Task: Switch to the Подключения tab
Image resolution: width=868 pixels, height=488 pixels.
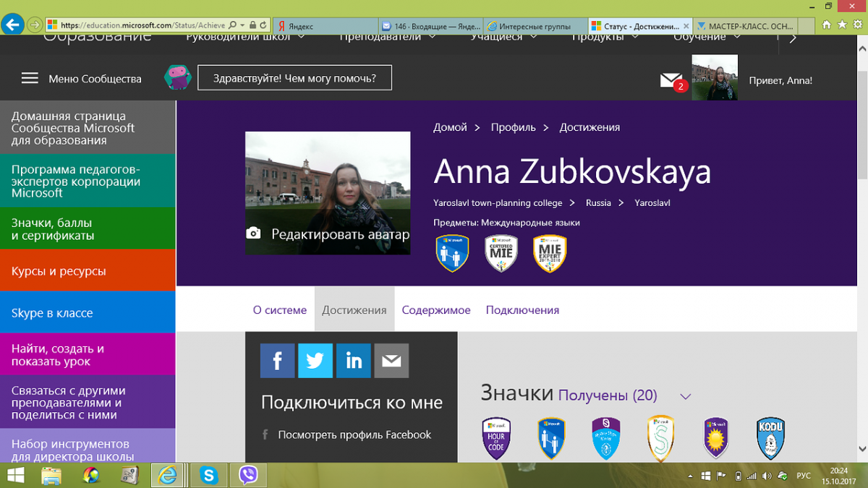Action: tap(522, 310)
